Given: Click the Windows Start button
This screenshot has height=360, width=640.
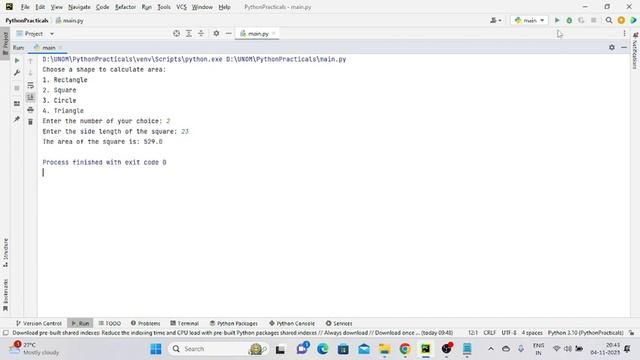Looking at the screenshot, I should point(156,349).
